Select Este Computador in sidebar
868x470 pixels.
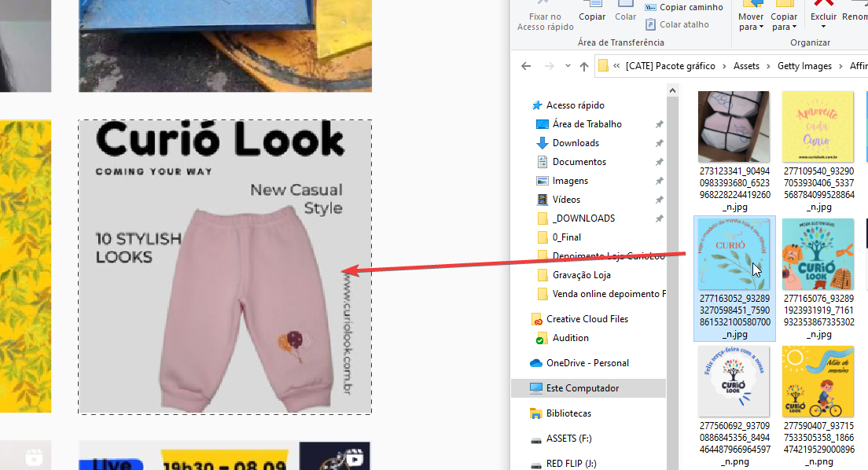(588, 388)
